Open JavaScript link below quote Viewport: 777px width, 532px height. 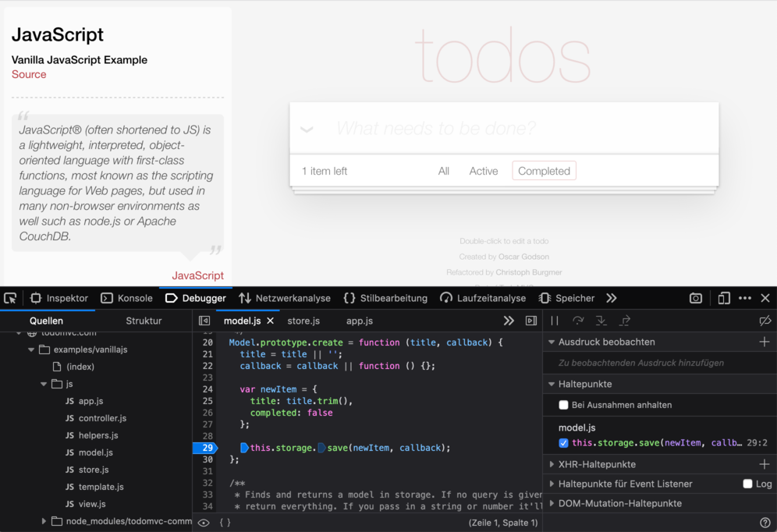(197, 275)
